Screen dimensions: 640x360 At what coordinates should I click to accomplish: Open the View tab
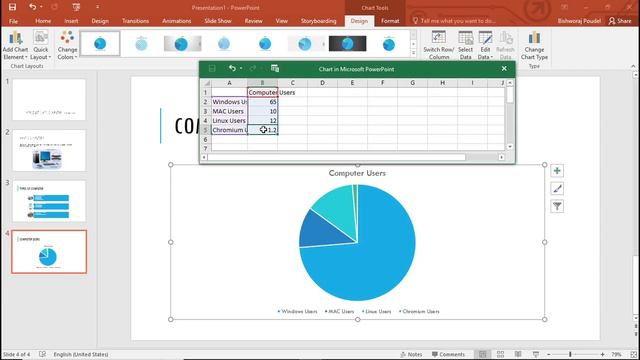(281, 21)
